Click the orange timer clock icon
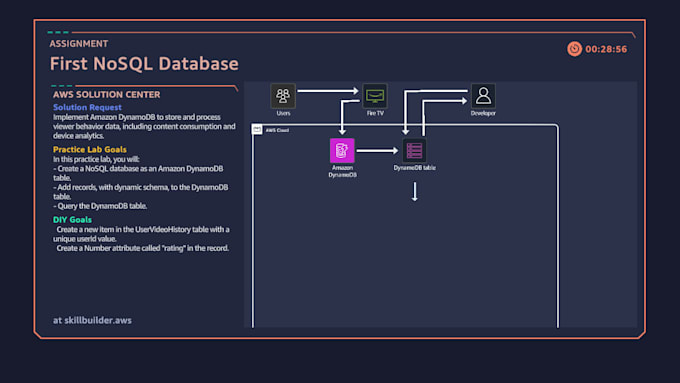 575,49
